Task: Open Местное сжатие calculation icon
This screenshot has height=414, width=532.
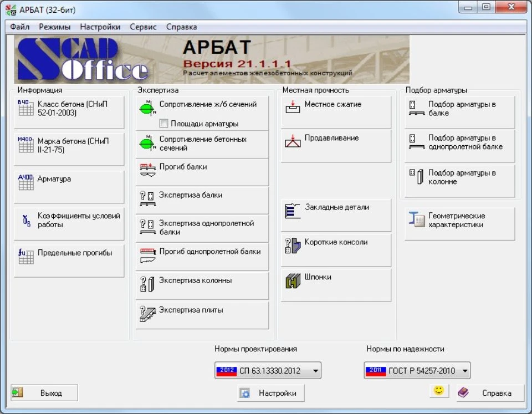Action: click(293, 106)
